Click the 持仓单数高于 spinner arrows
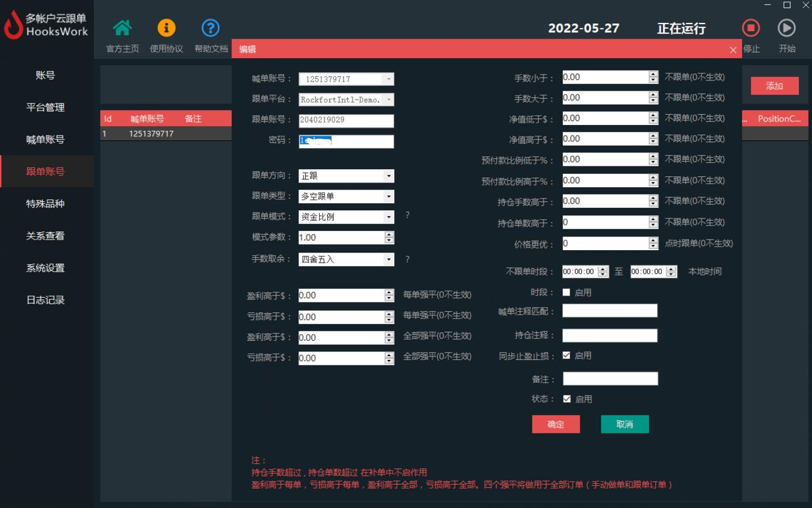The height and width of the screenshot is (508, 812). point(654,222)
